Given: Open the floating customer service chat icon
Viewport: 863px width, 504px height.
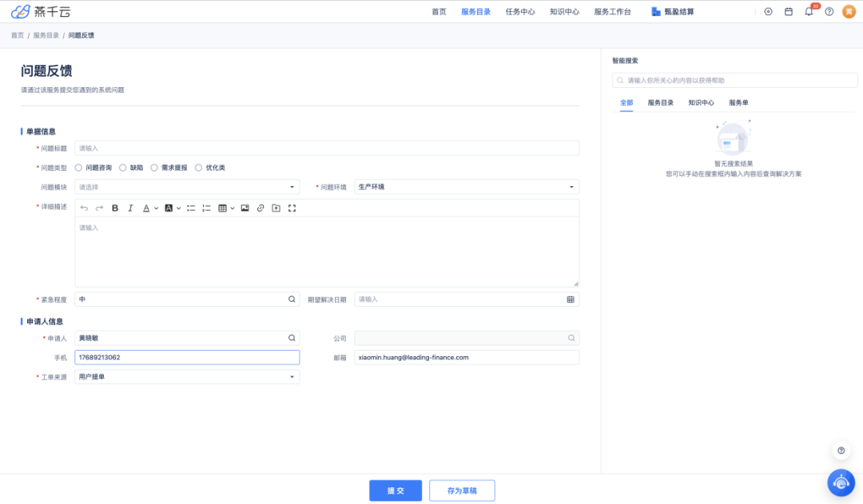Looking at the screenshot, I should tap(841, 482).
